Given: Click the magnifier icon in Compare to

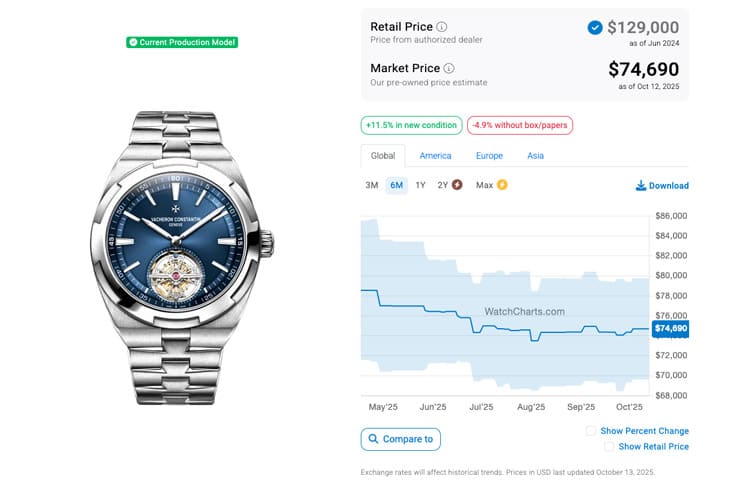Looking at the screenshot, I should [374, 439].
